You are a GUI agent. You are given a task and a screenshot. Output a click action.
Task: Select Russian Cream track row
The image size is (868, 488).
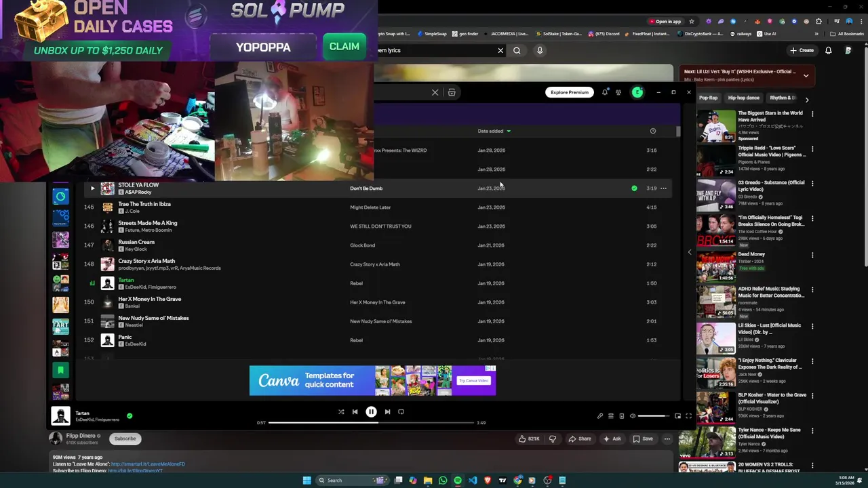coord(378,245)
